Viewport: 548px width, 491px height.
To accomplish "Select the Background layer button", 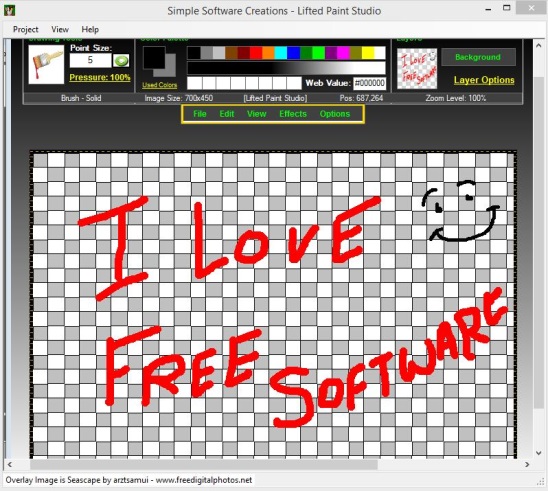I will (478, 57).
